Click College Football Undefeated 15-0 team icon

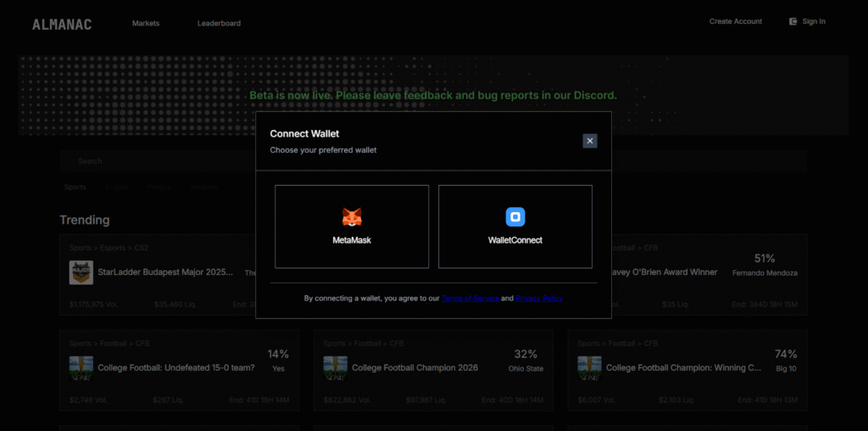tap(81, 367)
